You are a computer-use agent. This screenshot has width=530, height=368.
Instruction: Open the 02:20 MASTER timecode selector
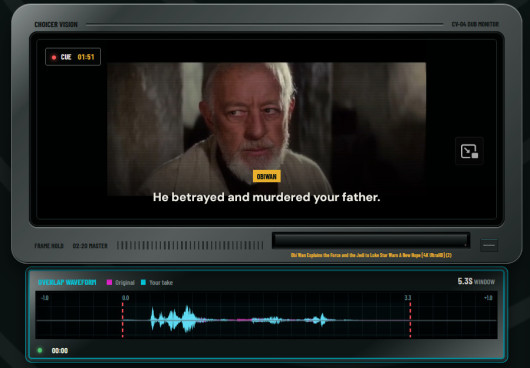(90, 246)
